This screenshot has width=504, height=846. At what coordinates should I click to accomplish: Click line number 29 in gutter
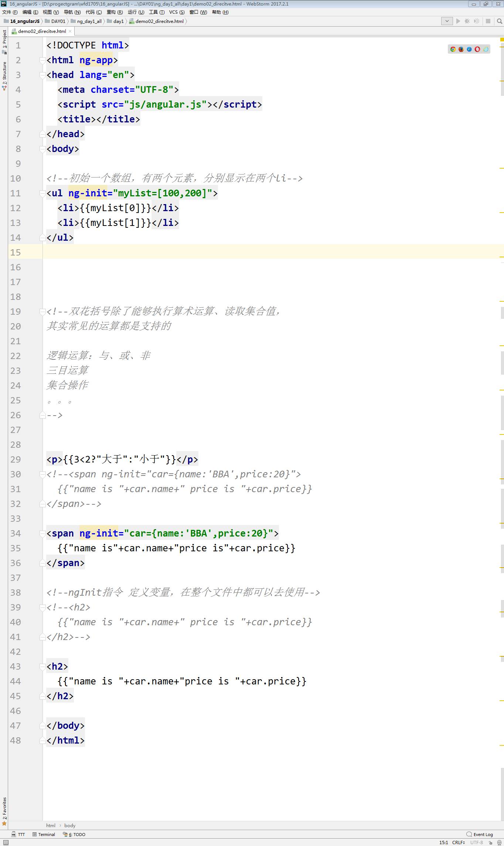(x=16, y=460)
